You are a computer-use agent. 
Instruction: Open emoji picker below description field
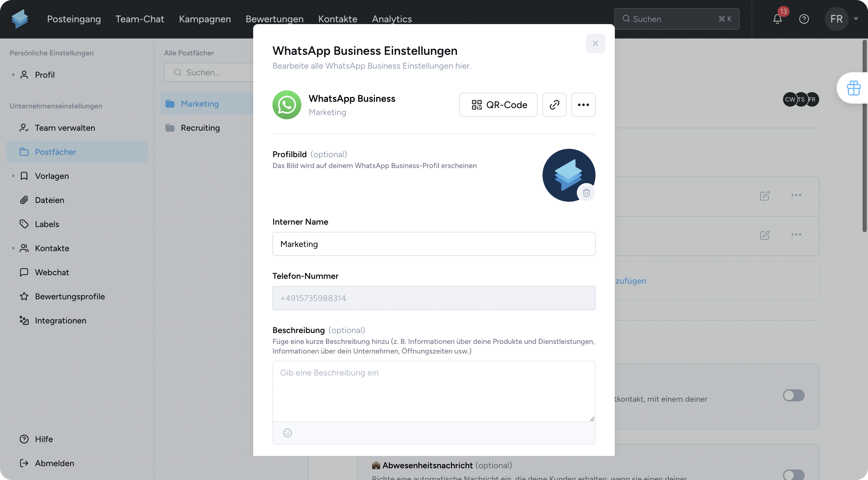287,433
